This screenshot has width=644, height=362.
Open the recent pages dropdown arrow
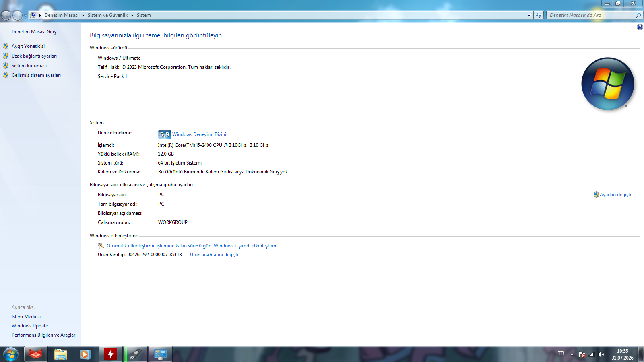click(x=25, y=16)
